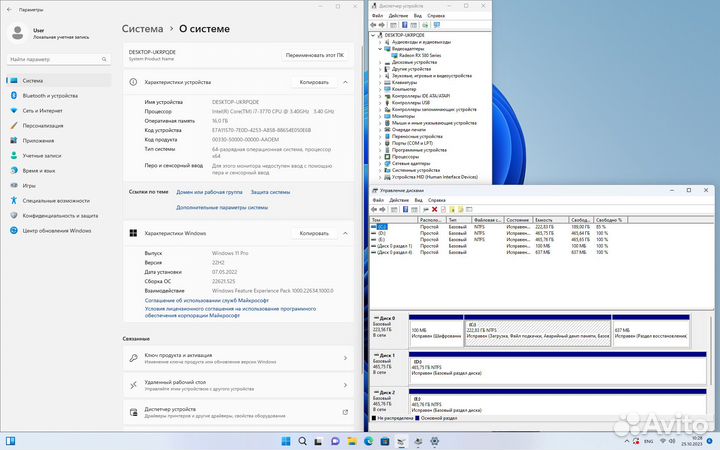Select (D:) 465,75 ГБ partition on Диск 1
The image size is (720, 450).
(x=557, y=368)
